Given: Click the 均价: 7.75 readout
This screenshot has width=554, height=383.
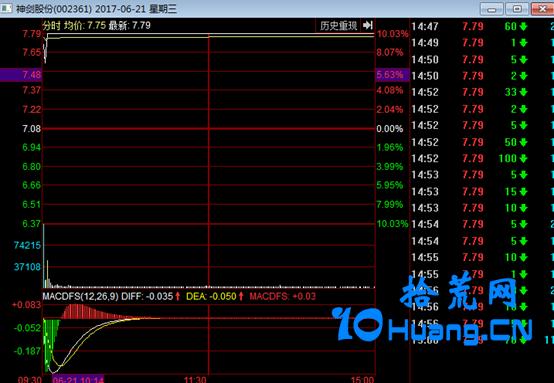Looking at the screenshot, I should [x=85, y=25].
